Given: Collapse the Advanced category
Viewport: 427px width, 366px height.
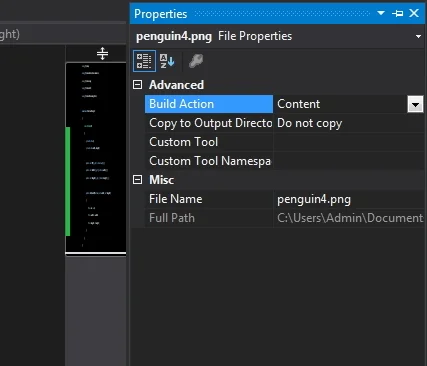Looking at the screenshot, I should (x=137, y=85).
